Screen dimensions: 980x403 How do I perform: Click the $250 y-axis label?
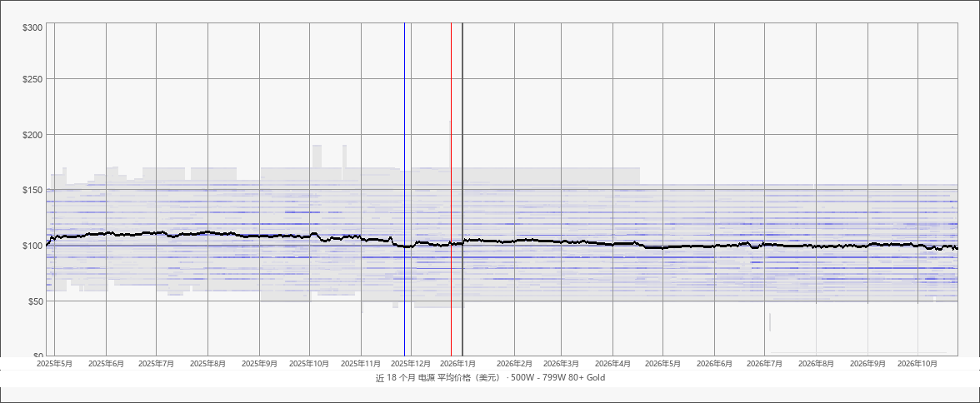pyautogui.click(x=32, y=79)
